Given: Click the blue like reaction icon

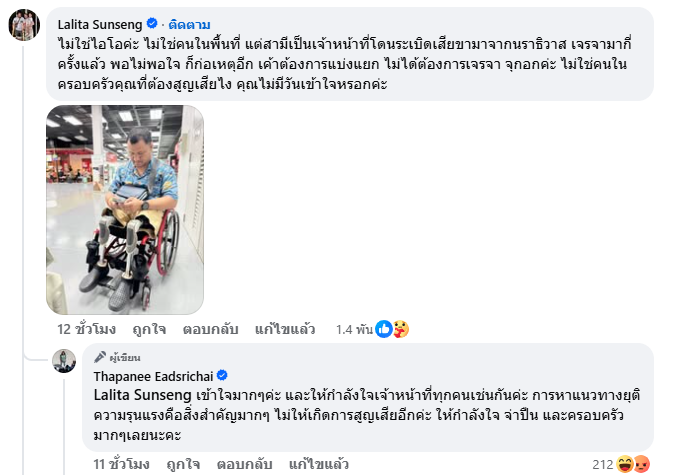Looking at the screenshot, I should coord(384,329).
